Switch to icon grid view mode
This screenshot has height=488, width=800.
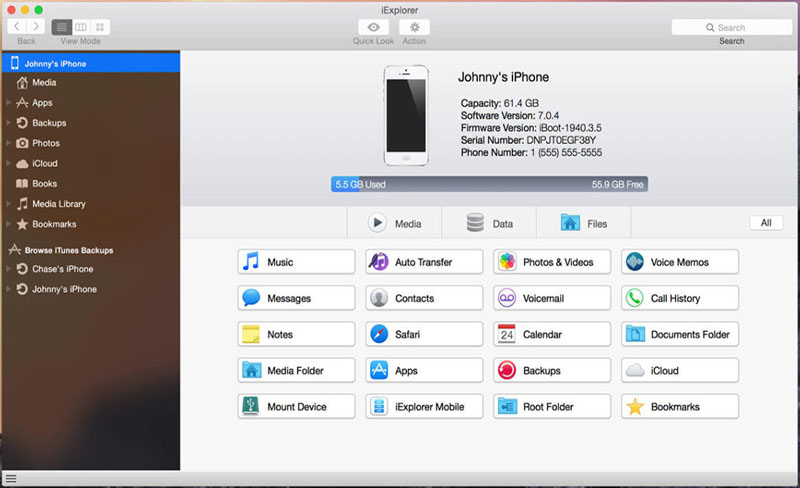click(x=100, y=27)
